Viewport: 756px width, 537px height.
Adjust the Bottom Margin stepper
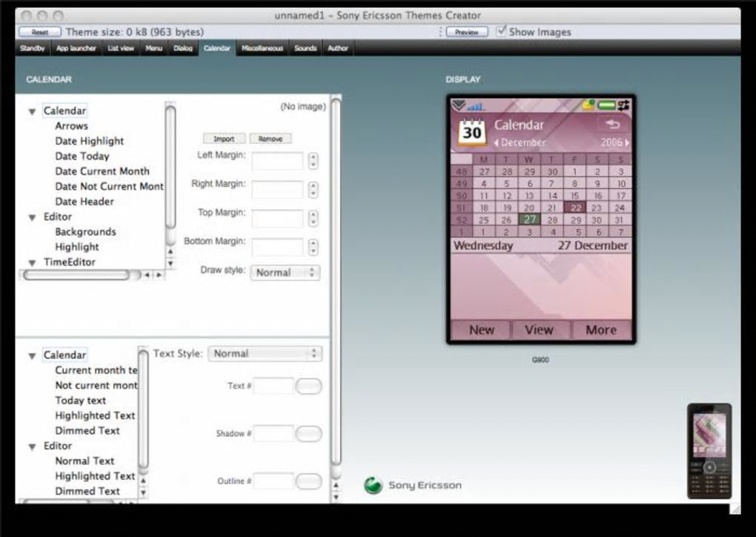tap(313, 247)
